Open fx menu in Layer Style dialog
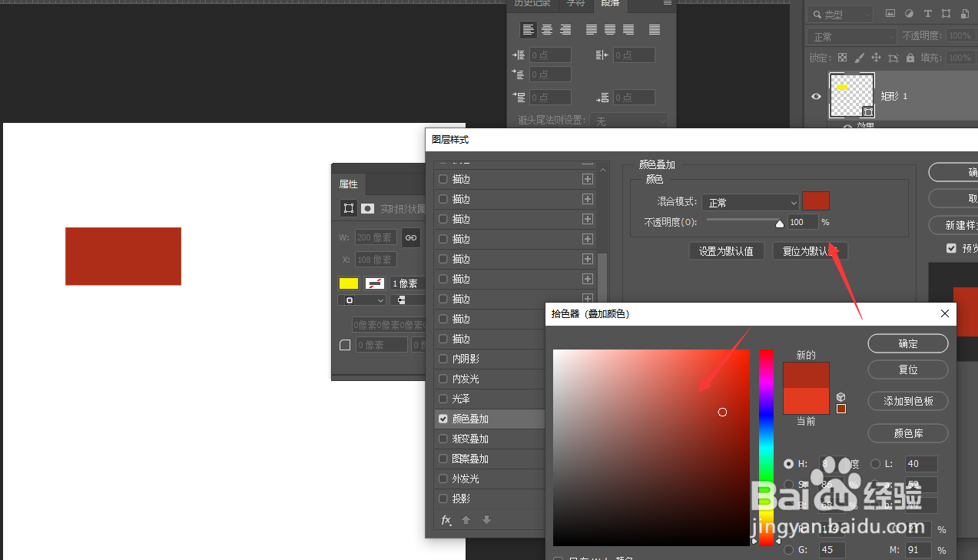The height and width of the screenshot is (560, 978). coord(446,520)
